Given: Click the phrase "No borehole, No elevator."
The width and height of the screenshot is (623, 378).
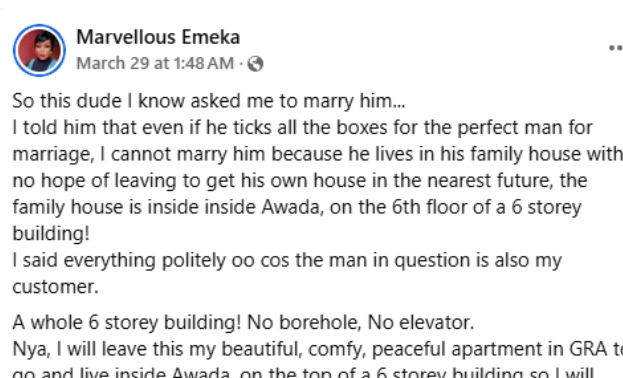Looking at the screenshot, I should tap(361, 322).
